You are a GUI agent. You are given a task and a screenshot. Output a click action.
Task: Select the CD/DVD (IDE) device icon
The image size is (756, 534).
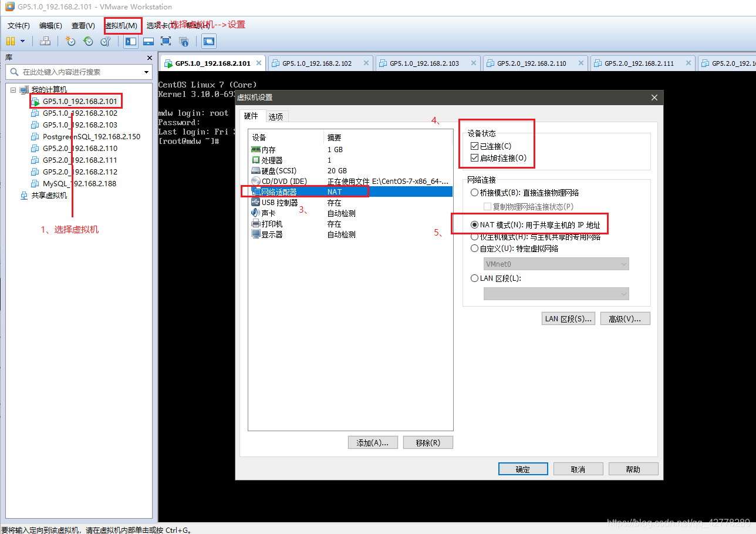(x=255, y=181)
